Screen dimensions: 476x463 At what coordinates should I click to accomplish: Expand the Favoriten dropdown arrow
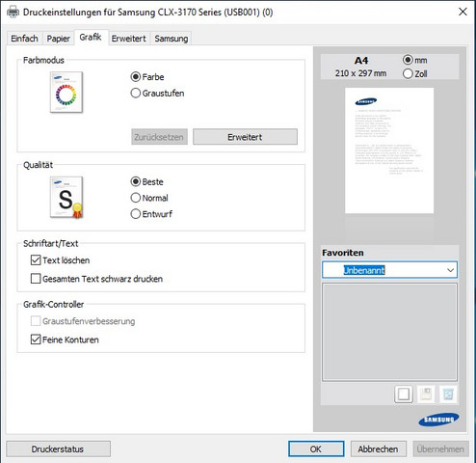(450, 270)
